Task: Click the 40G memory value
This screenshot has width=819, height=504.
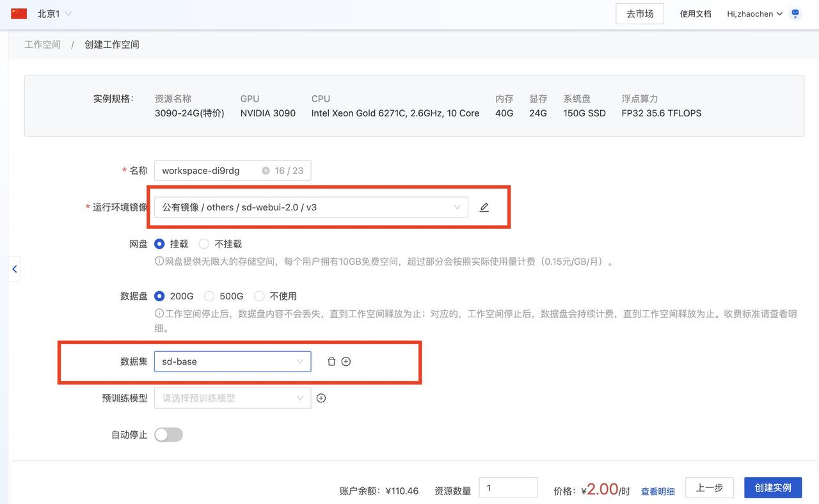Action: tap(504, 113)
